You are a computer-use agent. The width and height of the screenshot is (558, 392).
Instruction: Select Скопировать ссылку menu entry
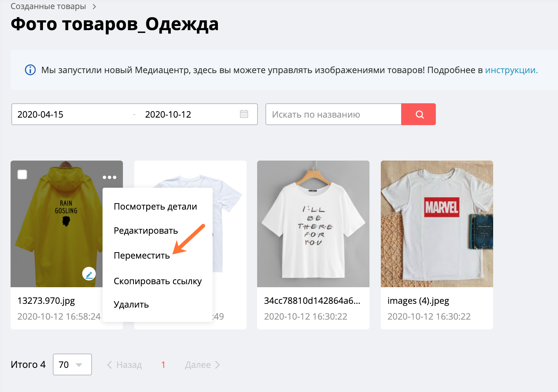coord(158,281)
